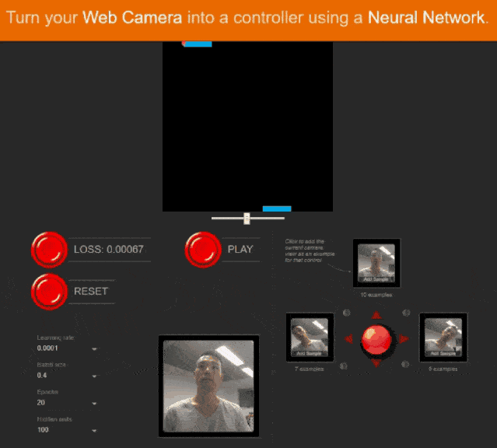Click the joystick down arrow

click(376, 363)
